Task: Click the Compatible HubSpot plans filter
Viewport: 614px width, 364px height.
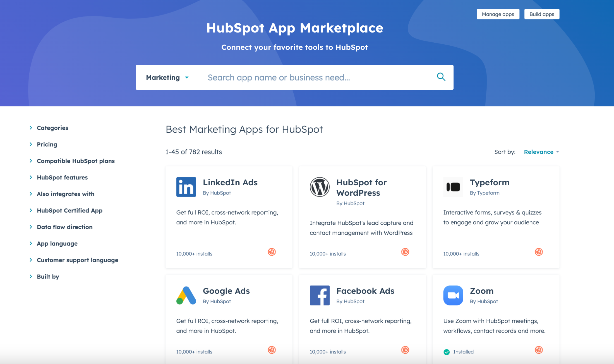Action: (76, 161)
